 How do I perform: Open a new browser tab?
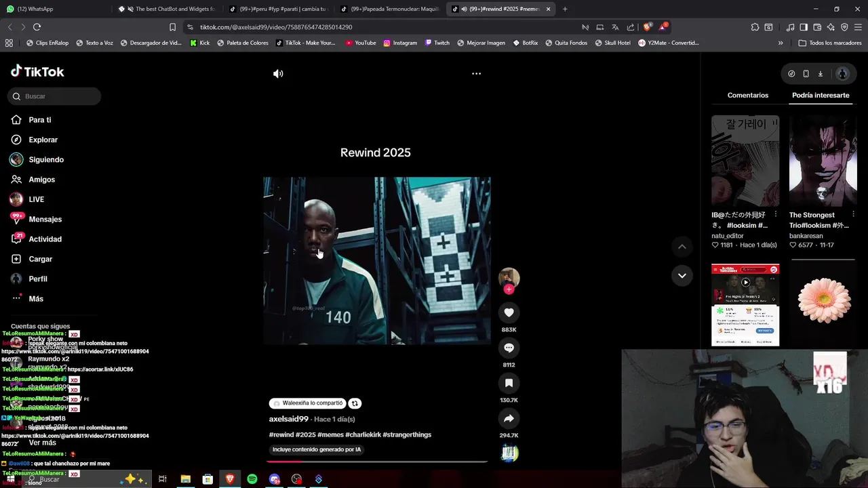[565, 9]
